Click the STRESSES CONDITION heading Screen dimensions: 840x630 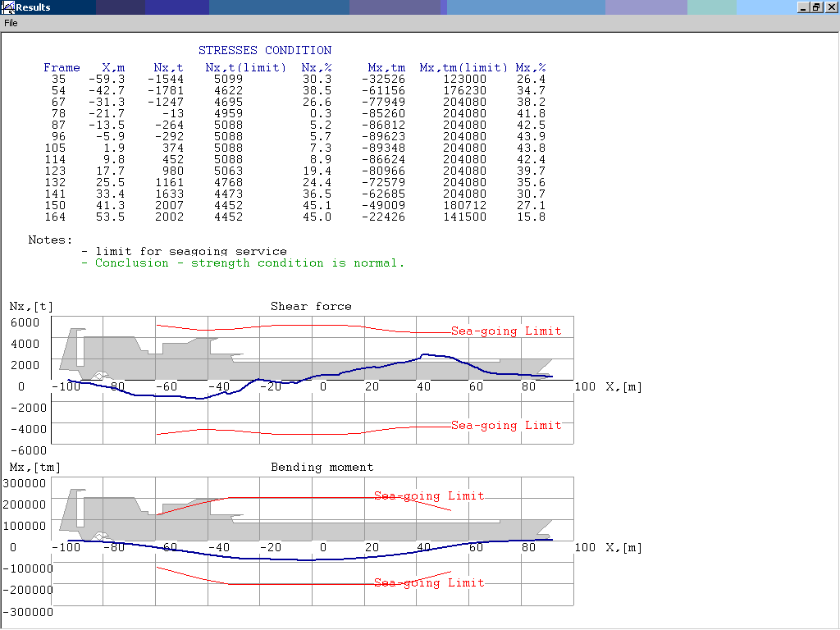(x=265, y=50)
